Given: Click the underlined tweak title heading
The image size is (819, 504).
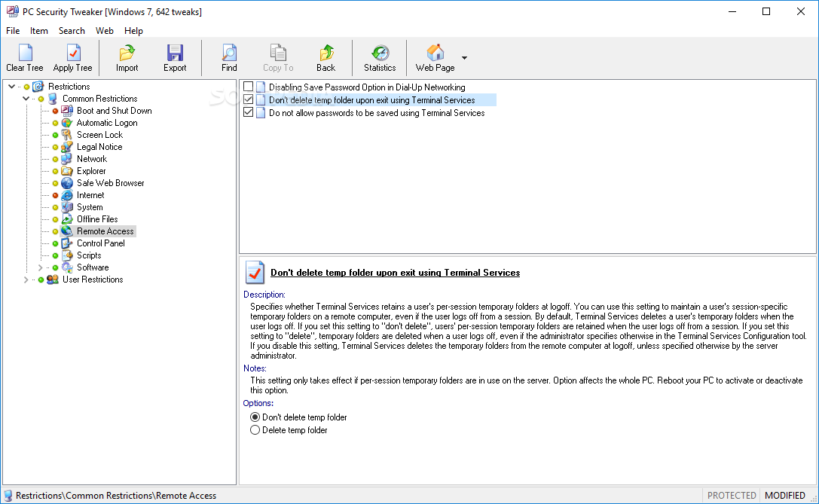Looking at the screenshot, I should pos(395,273).
